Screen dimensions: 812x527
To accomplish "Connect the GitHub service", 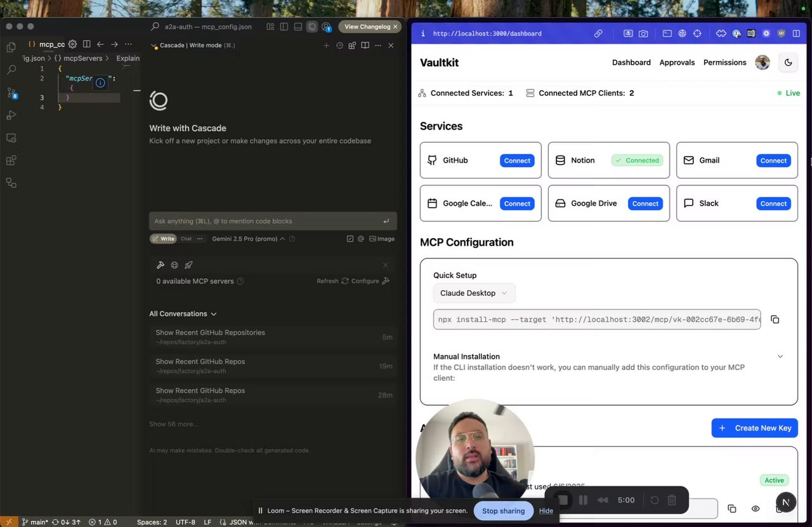I will (517, 161).
